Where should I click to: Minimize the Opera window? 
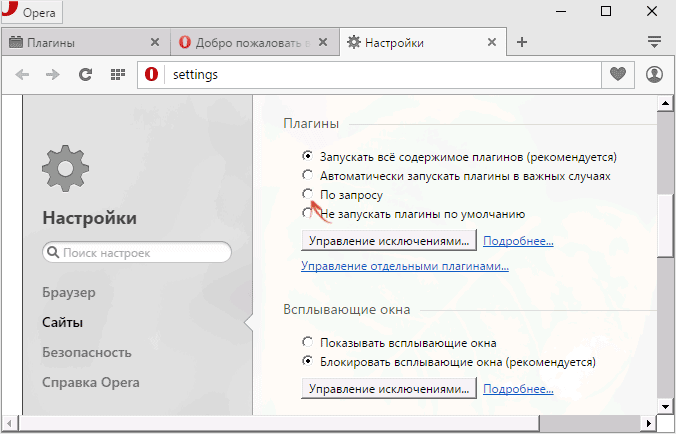click(x=561, y=12)
